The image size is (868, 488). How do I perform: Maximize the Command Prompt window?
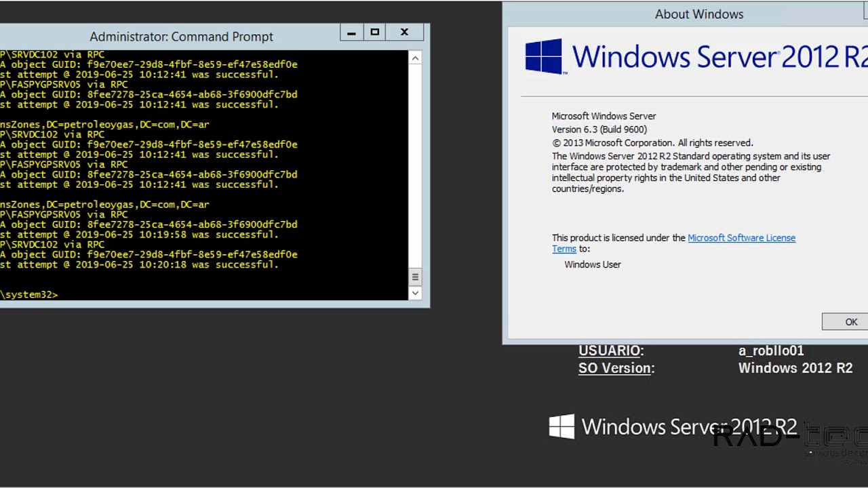click(x=374, y=32)
